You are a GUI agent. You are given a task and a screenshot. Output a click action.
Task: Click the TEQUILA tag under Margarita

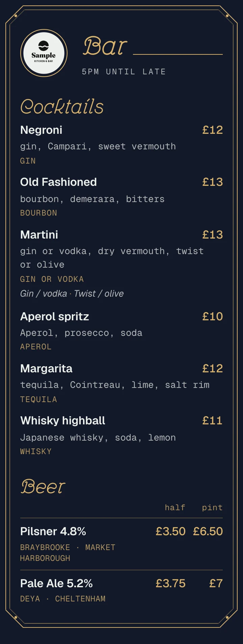click(x=38, y=399)
